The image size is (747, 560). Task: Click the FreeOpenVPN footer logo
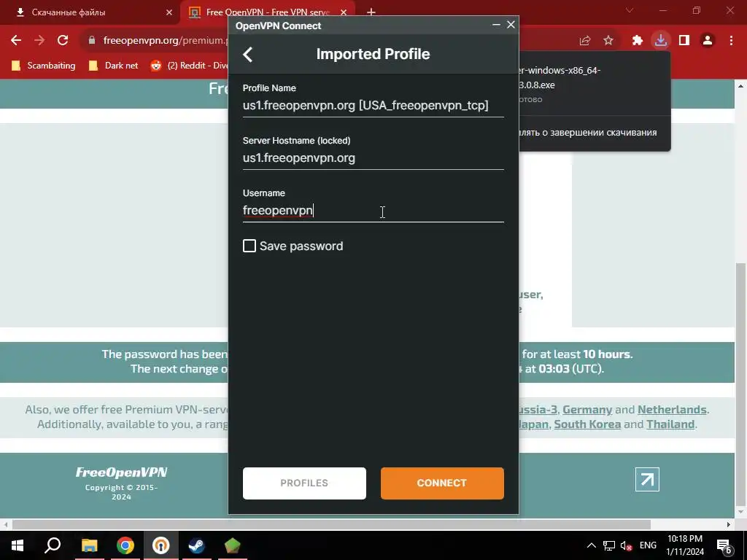click(x=122, y=472)
